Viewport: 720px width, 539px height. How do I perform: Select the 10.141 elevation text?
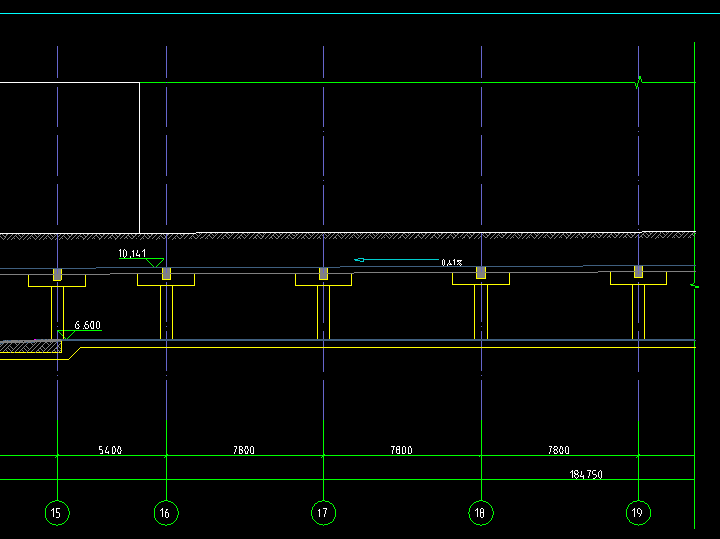132,253
